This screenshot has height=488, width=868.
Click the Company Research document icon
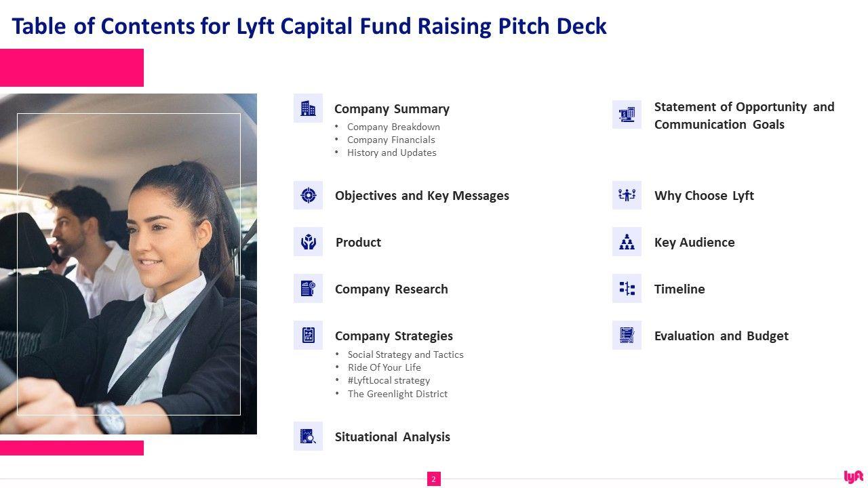(308, 289)
